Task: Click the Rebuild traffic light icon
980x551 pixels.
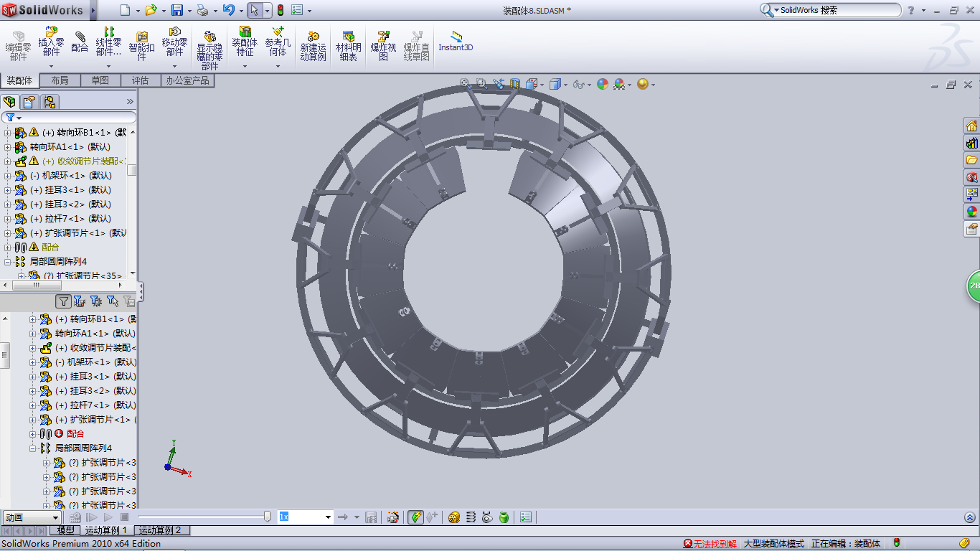Action: coord(280,10)
